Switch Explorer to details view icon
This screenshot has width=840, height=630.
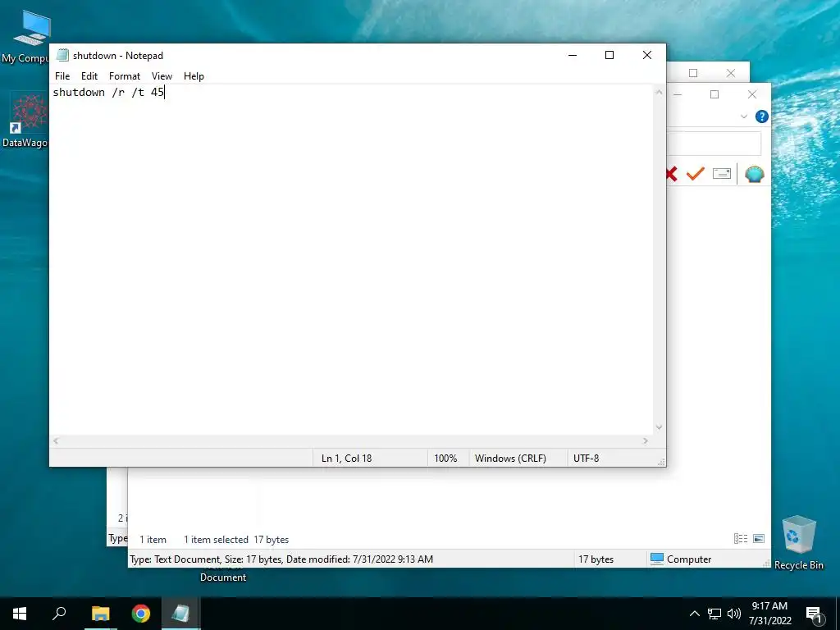click(x=741, y=539)
